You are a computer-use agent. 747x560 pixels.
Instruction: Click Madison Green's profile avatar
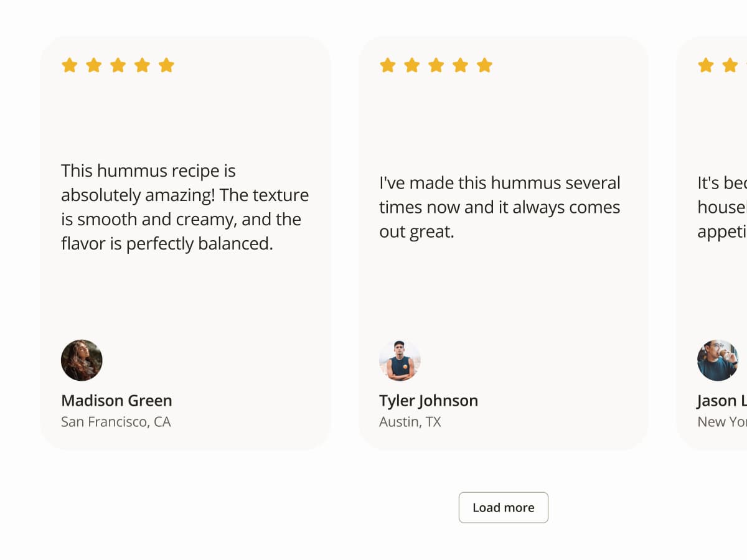pos(82,360)
